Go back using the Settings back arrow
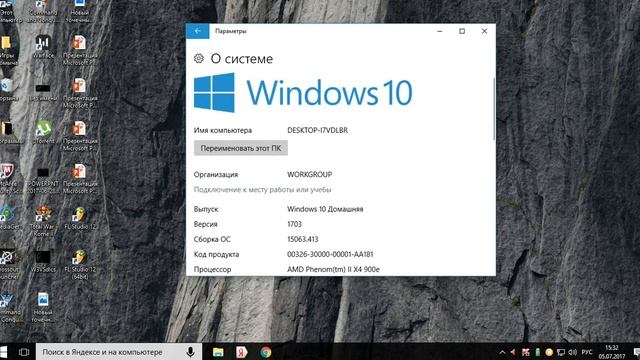640x360 pixels. pos(198,31)
